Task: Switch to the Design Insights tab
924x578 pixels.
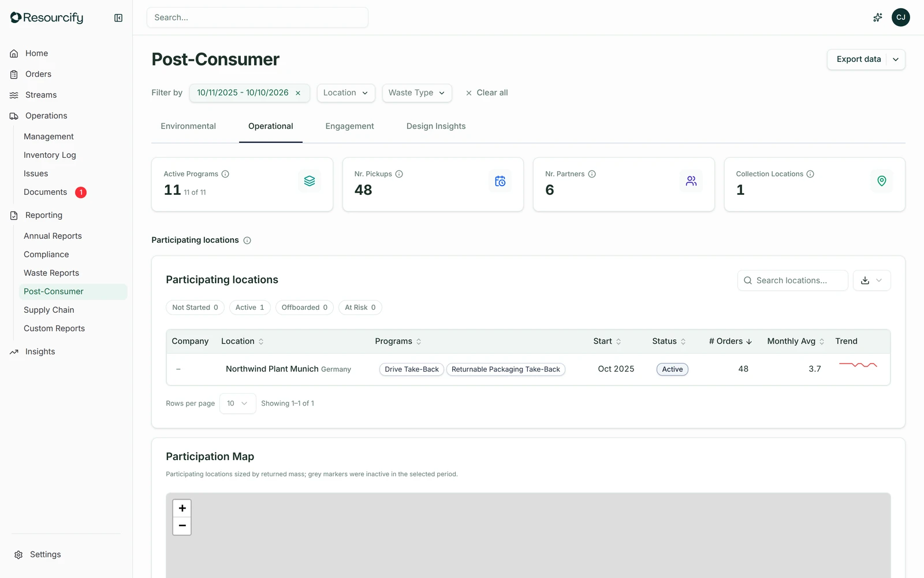Action: pos(436,126)
